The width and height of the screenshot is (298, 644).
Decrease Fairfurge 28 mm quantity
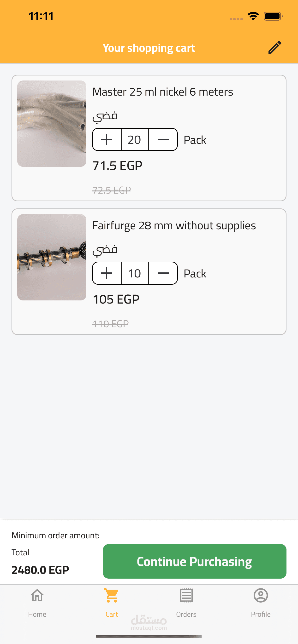163,273
